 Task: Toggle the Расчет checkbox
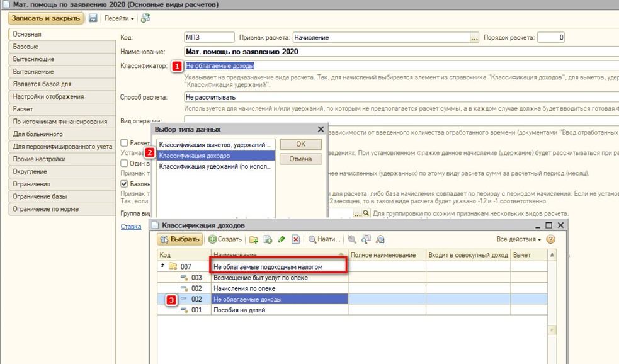pyautogui.click(x=125, y=143)
